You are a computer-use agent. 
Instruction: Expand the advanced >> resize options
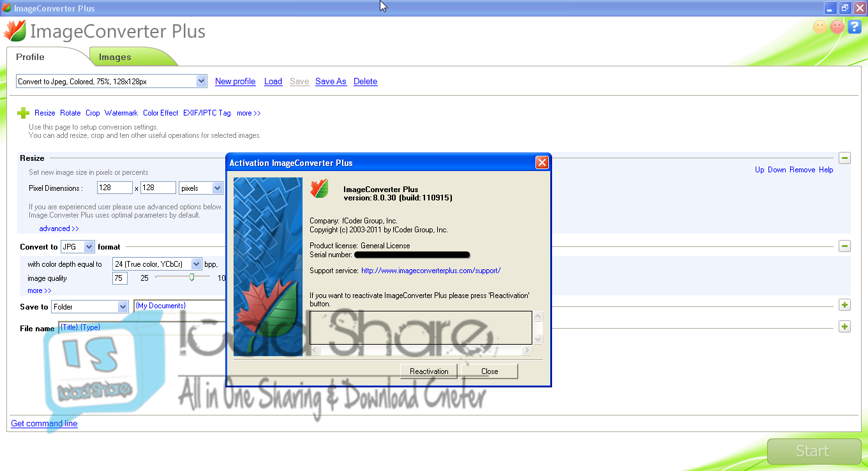coord(59,228)
